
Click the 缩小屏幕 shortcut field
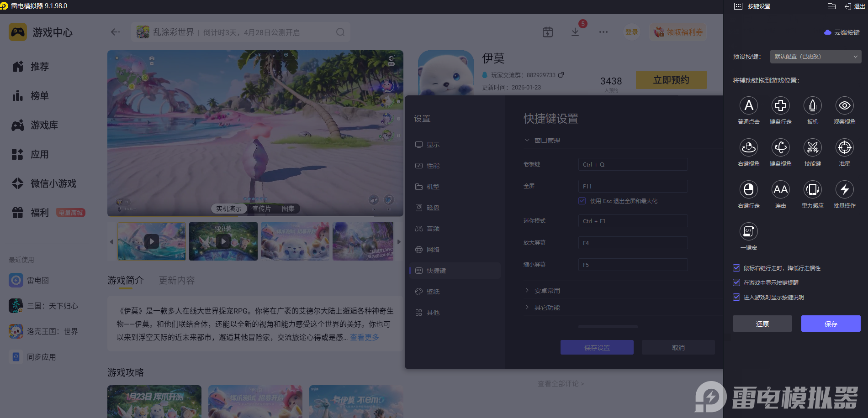tap(633, 265)
